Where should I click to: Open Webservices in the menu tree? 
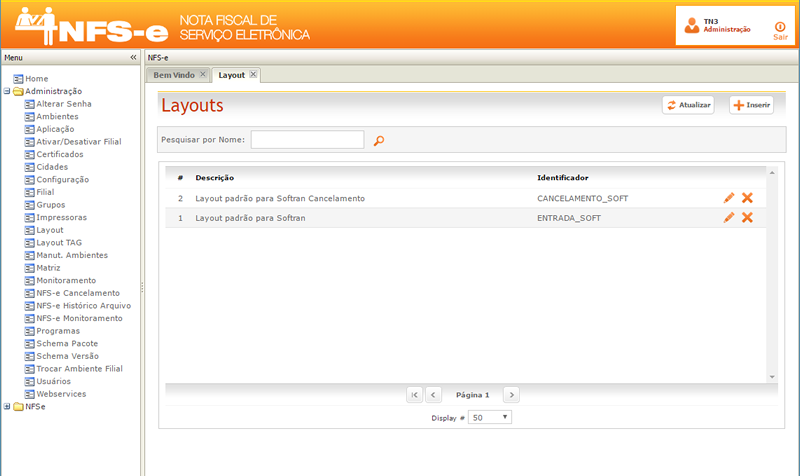pos(61,394)
